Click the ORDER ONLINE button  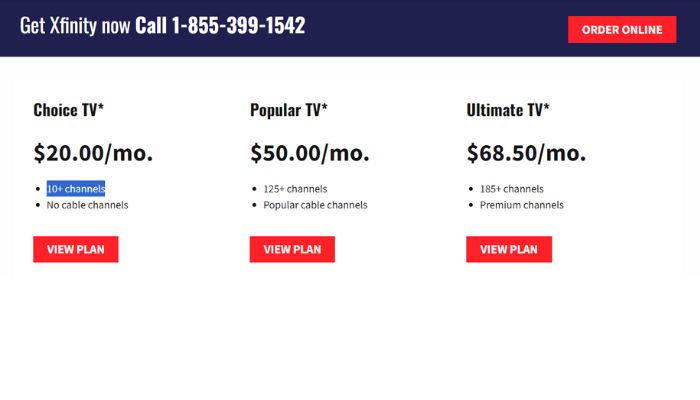(x=622, y=30)
